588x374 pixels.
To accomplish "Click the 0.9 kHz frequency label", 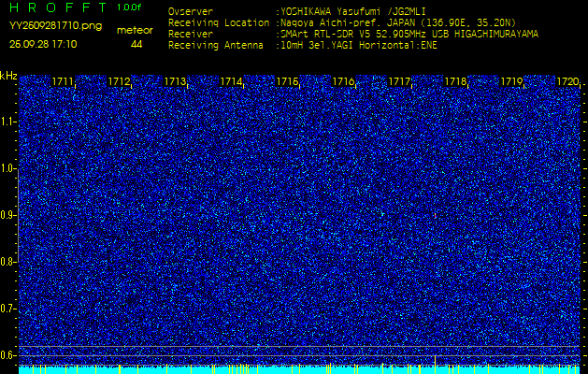I will 8,215.
